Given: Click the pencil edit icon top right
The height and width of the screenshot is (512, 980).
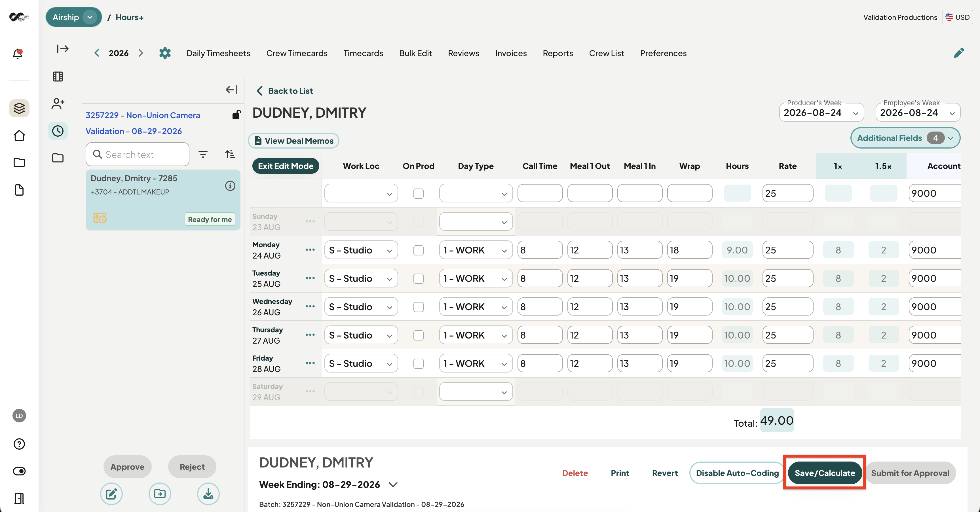Looking at the screenshot, I should pyautogui.click(x=959, y=53).
